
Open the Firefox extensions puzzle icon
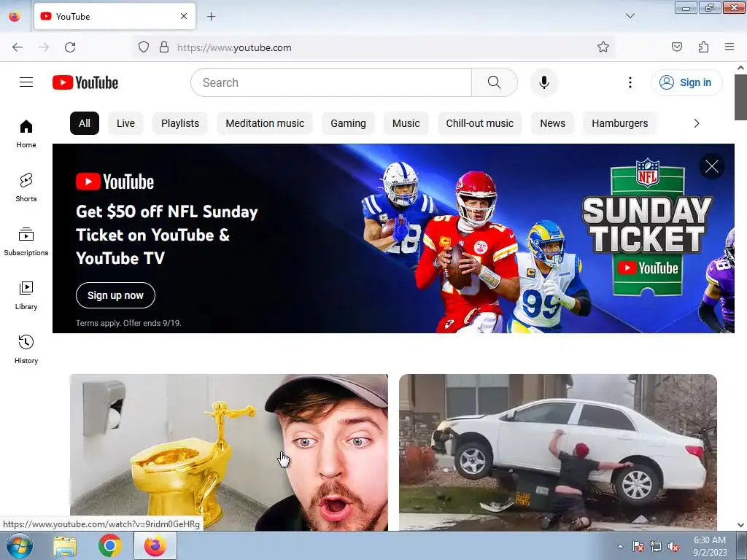click(703, 47)
